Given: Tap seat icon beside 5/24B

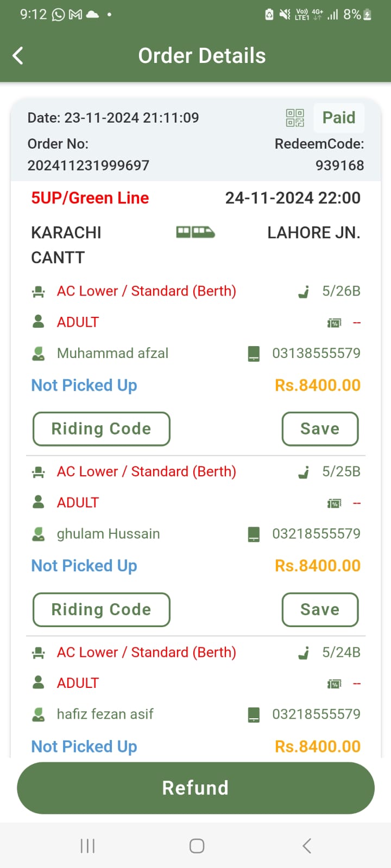Looking at the screenshot, I should pos(304,653).
